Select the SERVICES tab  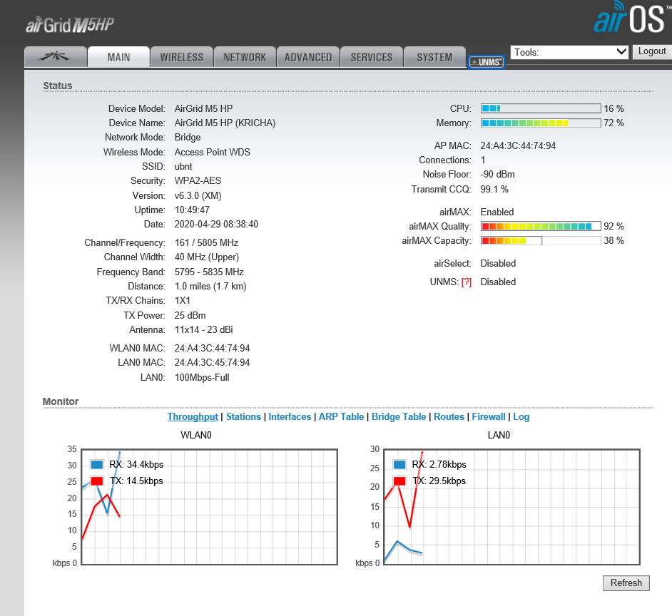tap(372, 57)
